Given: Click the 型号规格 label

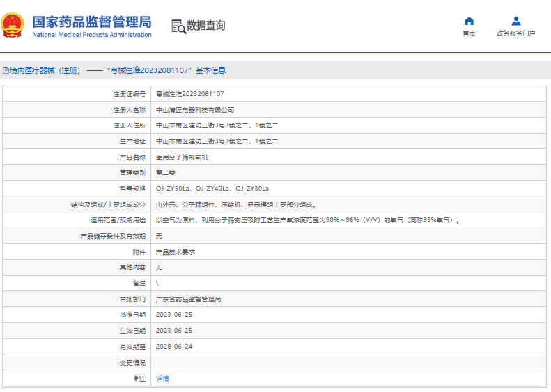Looking at the screenshot, I should [x=132, y=189].
